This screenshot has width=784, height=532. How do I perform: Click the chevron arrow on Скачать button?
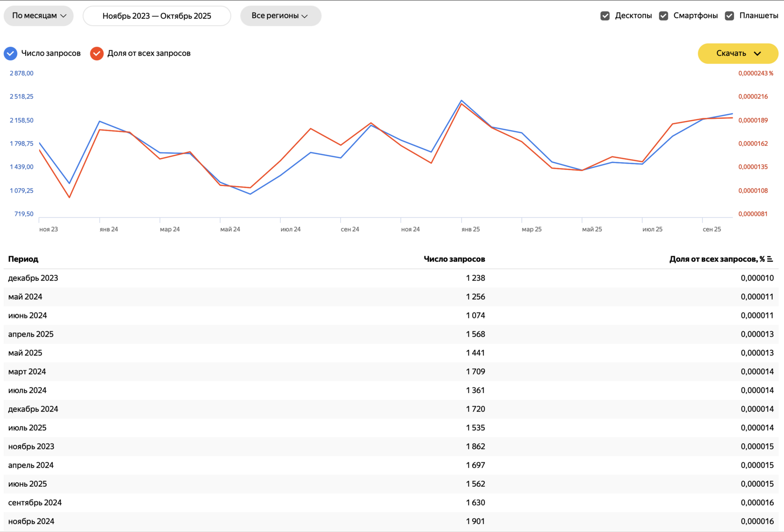pyautogui.click(x=757, y=54)
